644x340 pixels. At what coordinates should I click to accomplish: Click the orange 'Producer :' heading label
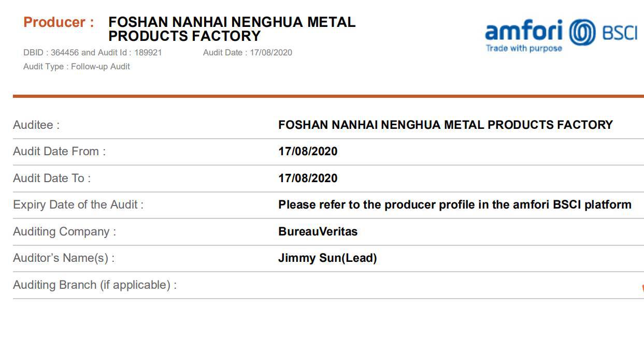pos(59,23)
